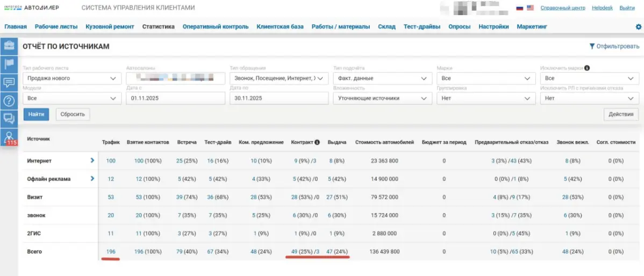Open Статистика menu
This screenshot has height=276, width=644.
coord(159,27)
